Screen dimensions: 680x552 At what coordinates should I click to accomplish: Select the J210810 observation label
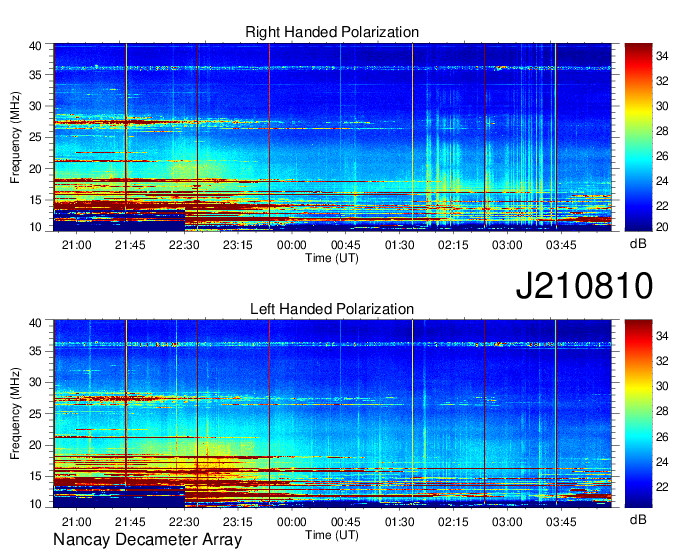pos(584,286)
